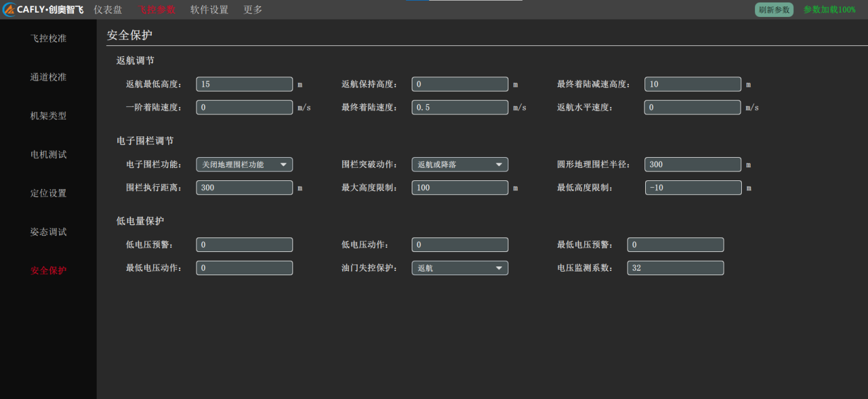Click the CAFLY logo icon
This screenshot has height=399, width=868.
pos(9,9)
